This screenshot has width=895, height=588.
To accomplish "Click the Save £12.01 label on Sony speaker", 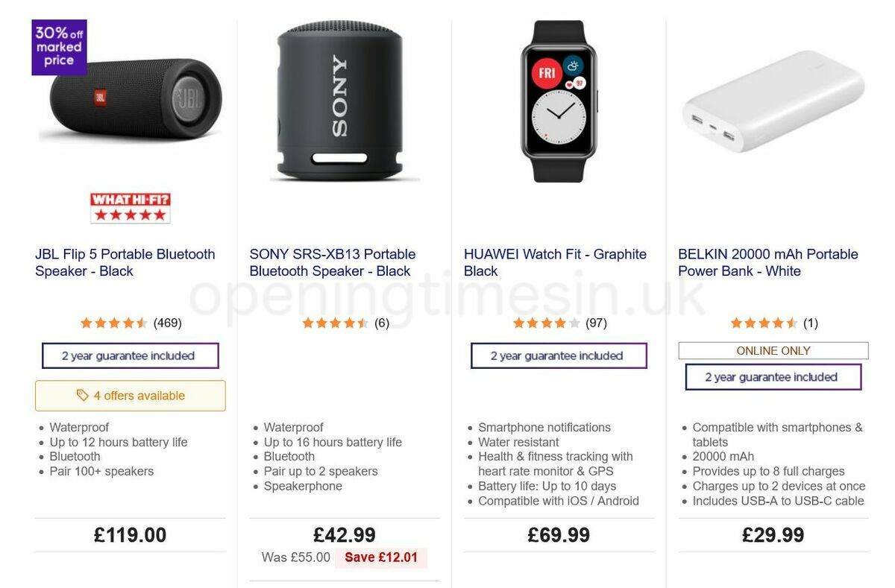I will (x=381, y=557).
